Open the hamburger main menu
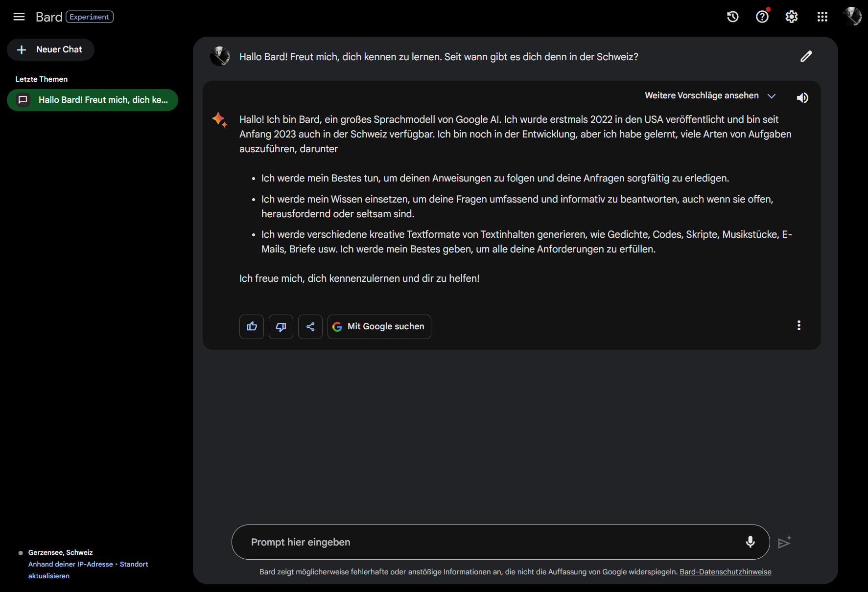Viewport: 868px width, 592px height. (x=19, y=17)
